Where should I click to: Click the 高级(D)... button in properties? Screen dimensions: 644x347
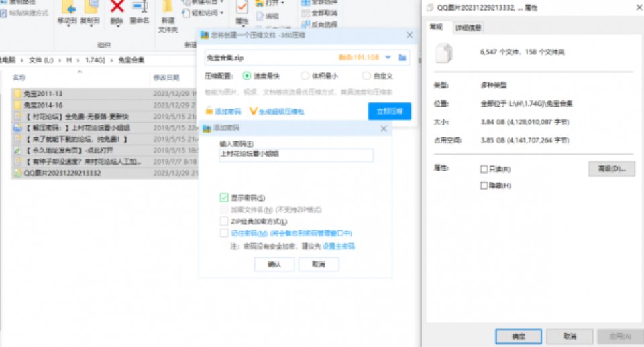click(x=612, y=169)
